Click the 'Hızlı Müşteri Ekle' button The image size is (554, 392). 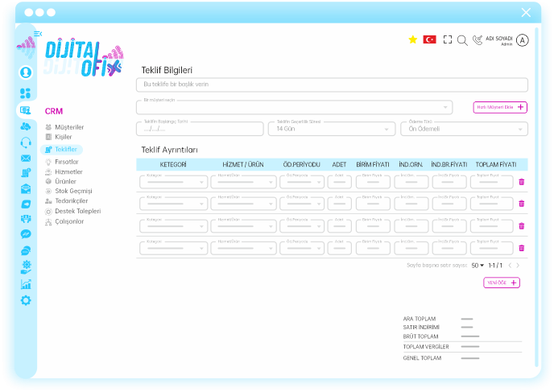click(500, 107)
